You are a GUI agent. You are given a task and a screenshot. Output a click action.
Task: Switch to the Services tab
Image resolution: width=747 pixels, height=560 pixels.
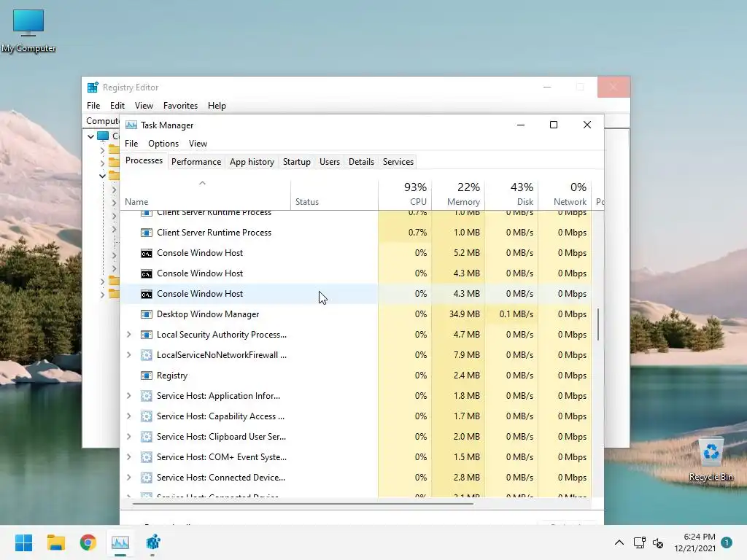point(398,162)
